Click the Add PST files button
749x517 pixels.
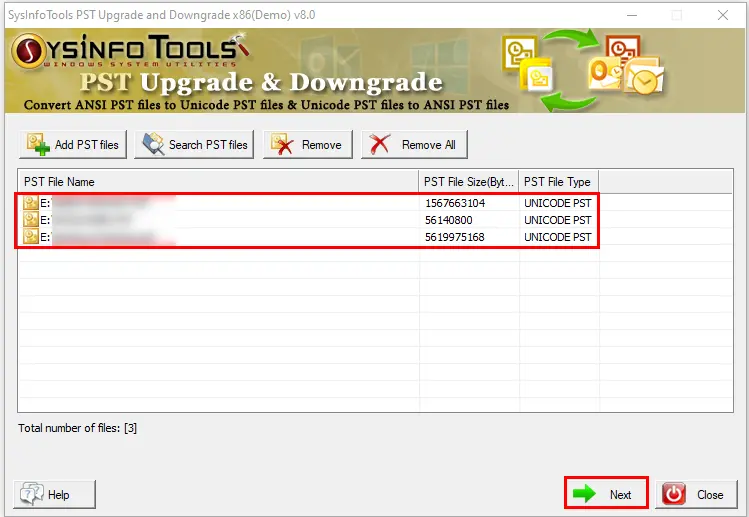73,144
